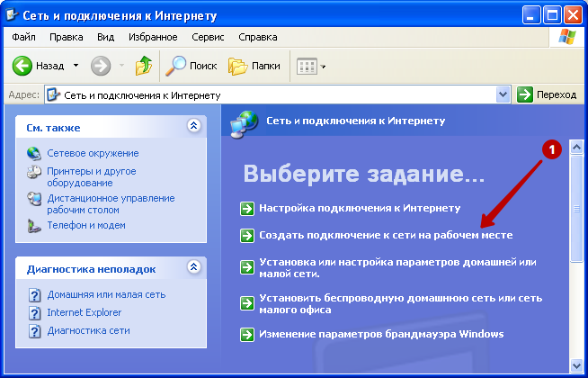Image resolution: width=588 pixels, height=378 pixels.
Task: Click the vertical scrollbar thumb
Action: (576, 208)
